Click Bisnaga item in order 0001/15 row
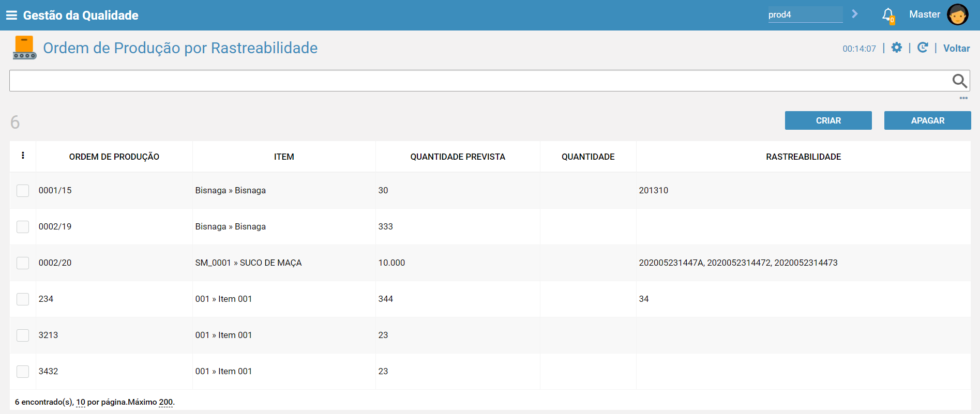 click(230, 190)
